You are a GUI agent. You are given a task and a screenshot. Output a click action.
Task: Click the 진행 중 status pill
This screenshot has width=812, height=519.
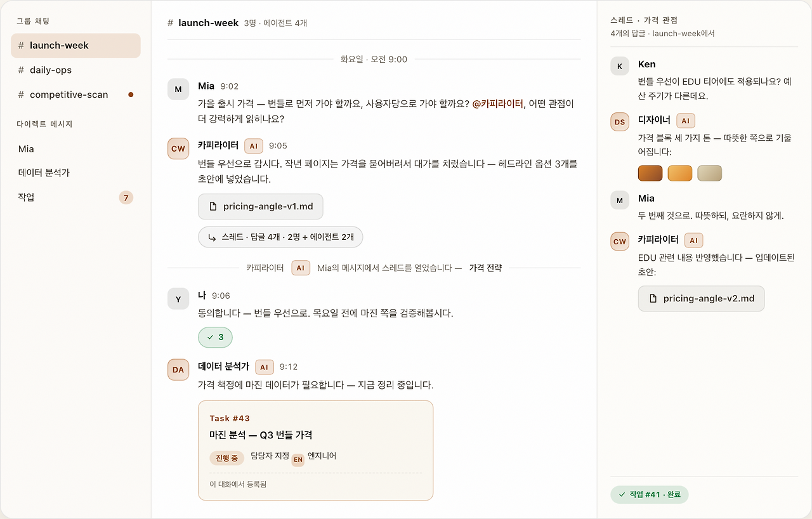click(226, 458)
